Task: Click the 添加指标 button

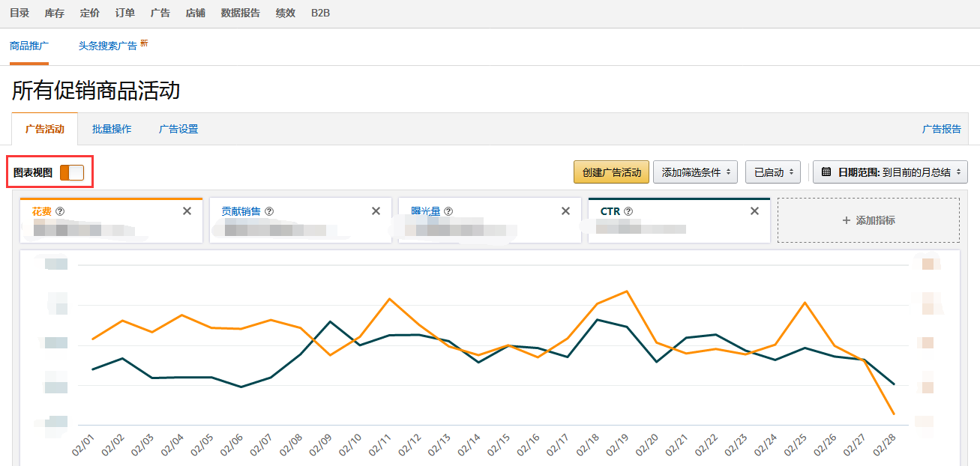Action: [868, 220]
